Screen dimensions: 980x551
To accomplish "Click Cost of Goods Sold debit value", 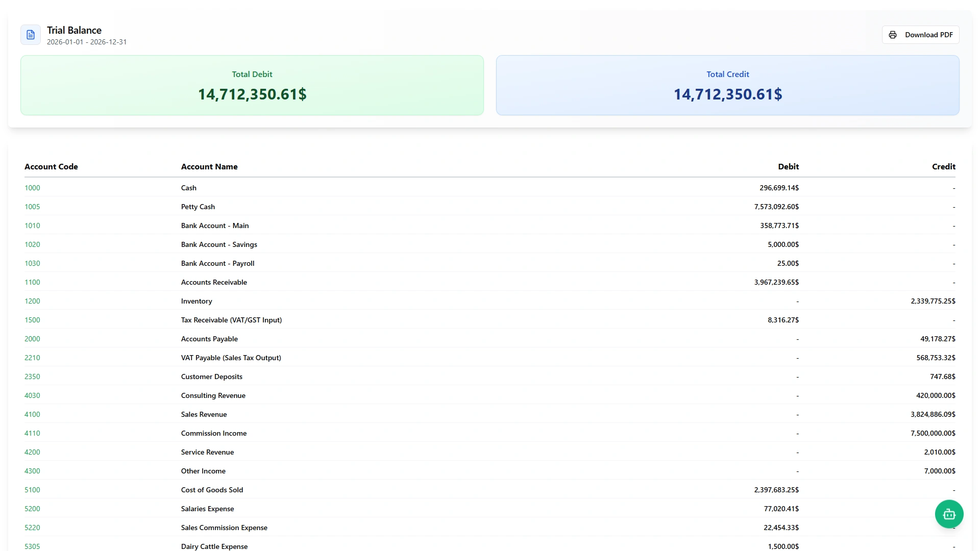I will 776,490.
